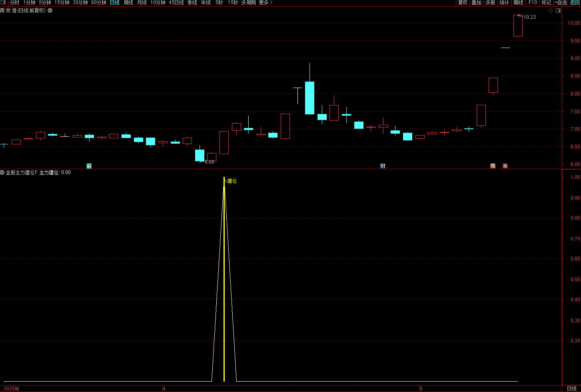This screenshot has height=392, width=581.
Task: Switch to 分时 intraday view
Action: [15, 3]
